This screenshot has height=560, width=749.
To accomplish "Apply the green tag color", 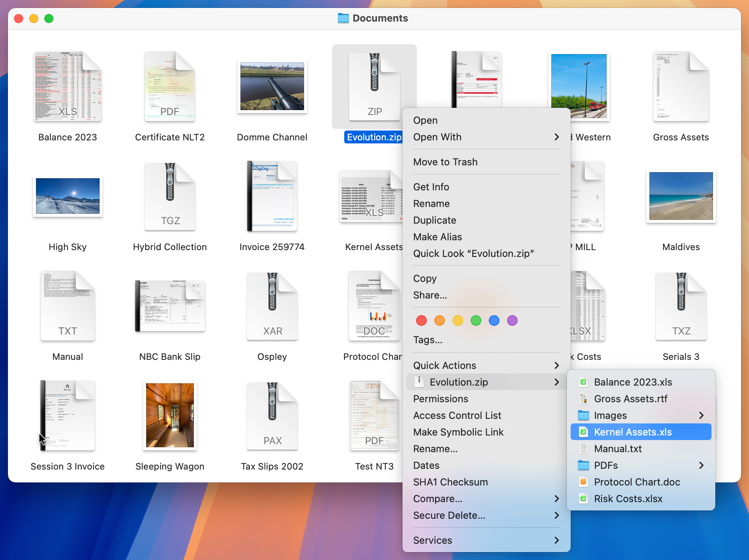I will (x=476, y=321).
